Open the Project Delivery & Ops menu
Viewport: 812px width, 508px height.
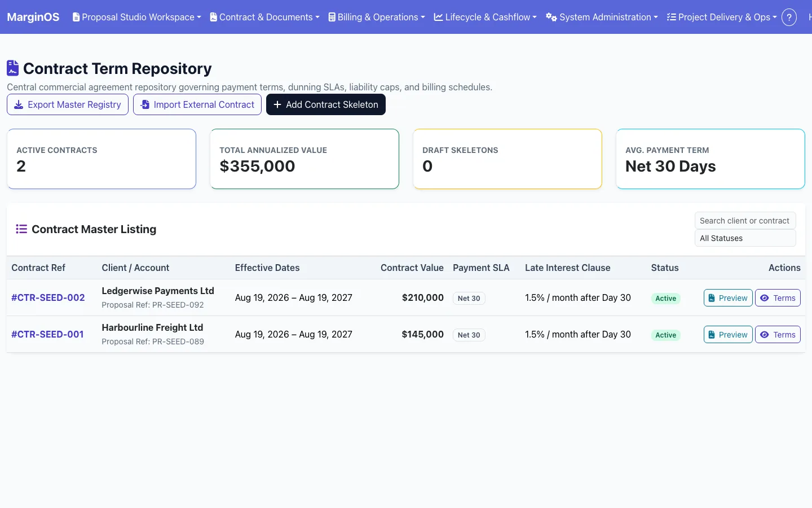[x=722, y=17]
